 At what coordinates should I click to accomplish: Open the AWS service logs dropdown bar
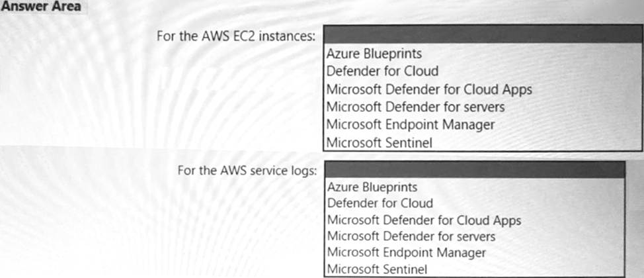click(475, 169)
